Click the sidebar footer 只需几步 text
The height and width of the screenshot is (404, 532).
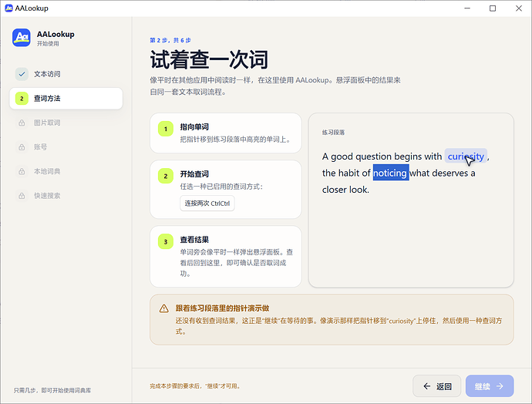point(52,390)
